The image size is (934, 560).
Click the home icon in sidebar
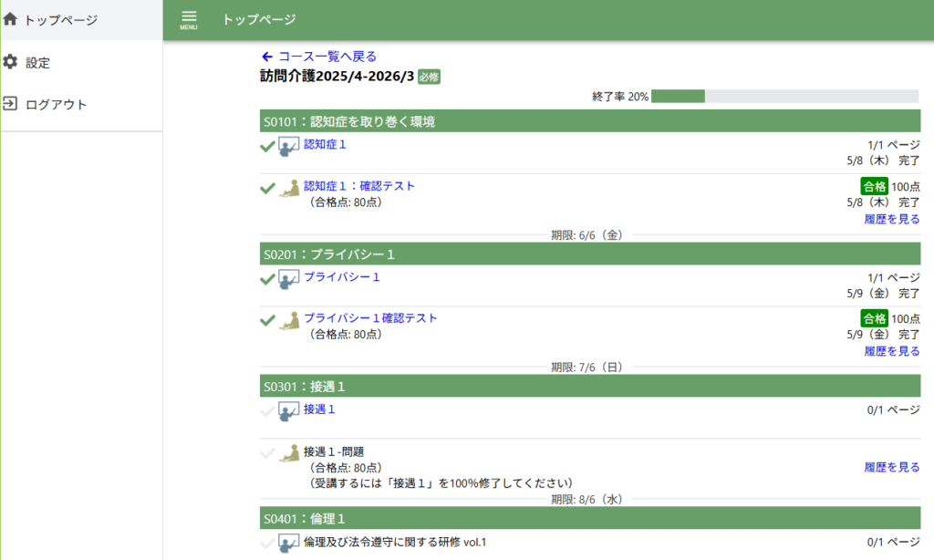(10, 19)
